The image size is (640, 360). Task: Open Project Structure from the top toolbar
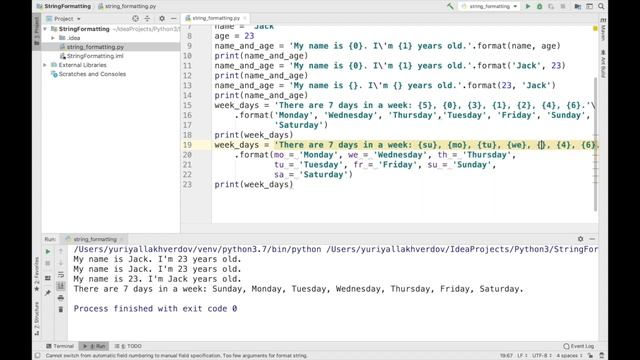[x=578, y=6]
